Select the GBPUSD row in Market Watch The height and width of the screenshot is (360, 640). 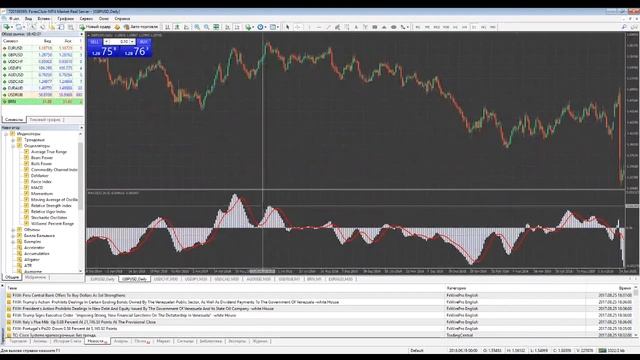coord(42,55)
